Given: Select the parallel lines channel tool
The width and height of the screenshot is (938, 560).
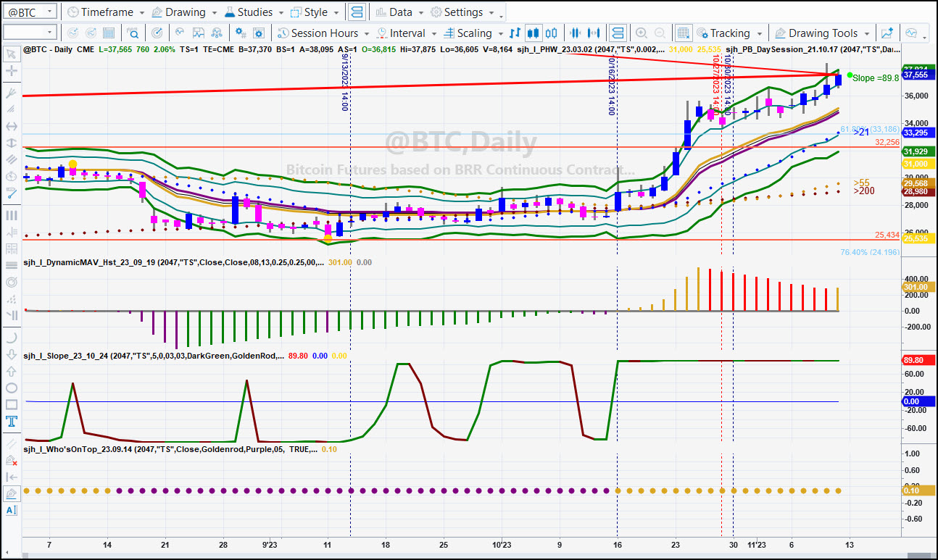Looking at the screenshot, I should 11,160.
